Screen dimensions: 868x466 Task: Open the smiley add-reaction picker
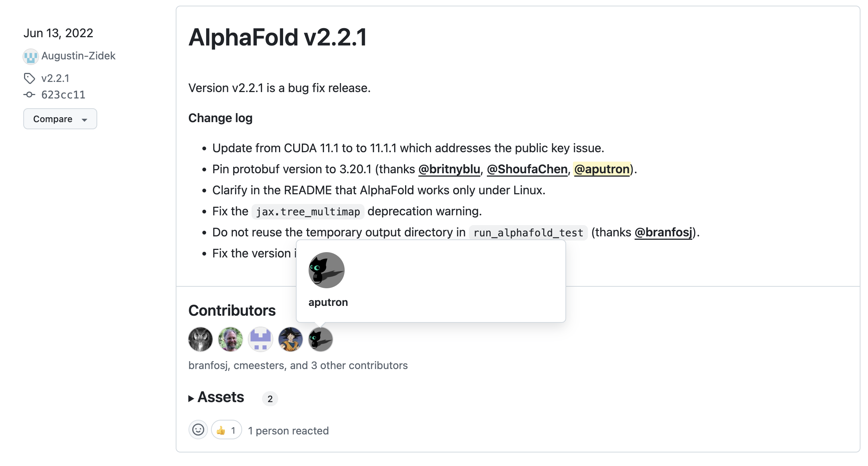pos(198,430)
